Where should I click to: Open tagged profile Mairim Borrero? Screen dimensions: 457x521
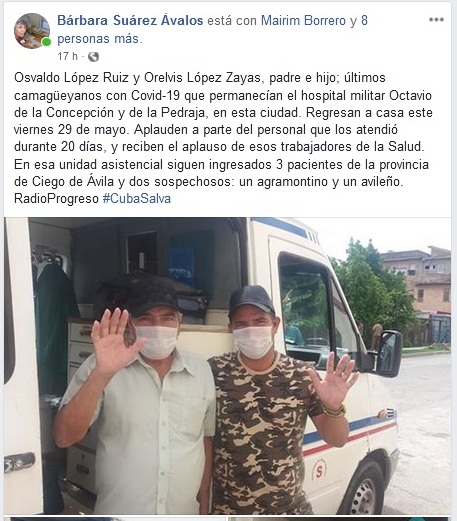click(x=303, y=21)
